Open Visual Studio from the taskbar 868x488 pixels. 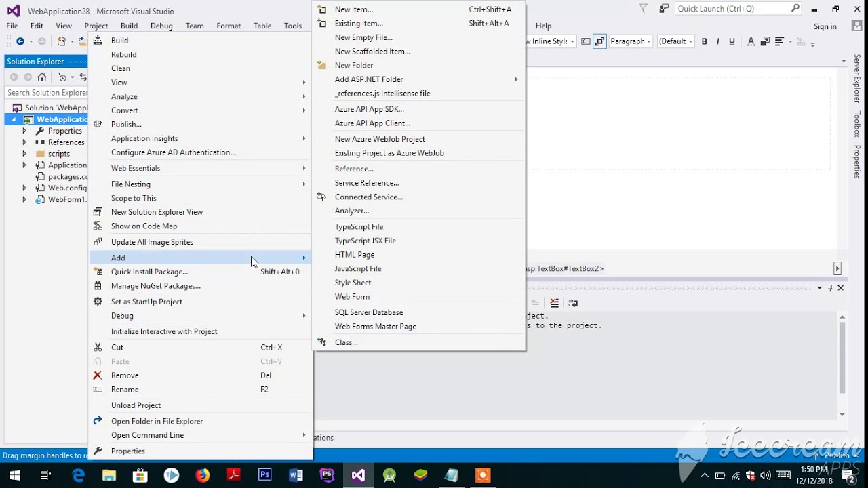pos(358,475)
